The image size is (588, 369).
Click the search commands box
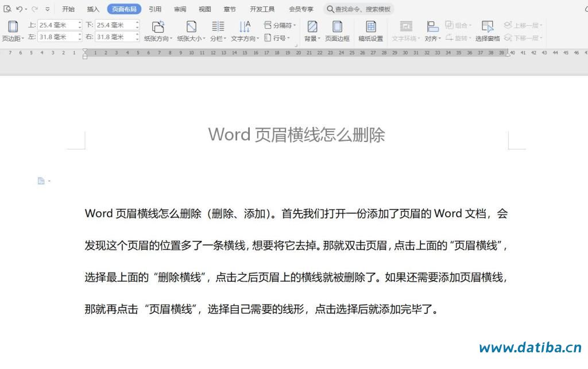358,9
